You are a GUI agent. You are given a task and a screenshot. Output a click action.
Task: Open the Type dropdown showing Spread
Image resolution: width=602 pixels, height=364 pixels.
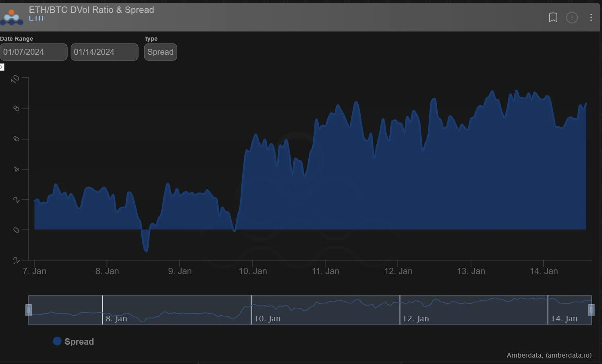point(160,52)
